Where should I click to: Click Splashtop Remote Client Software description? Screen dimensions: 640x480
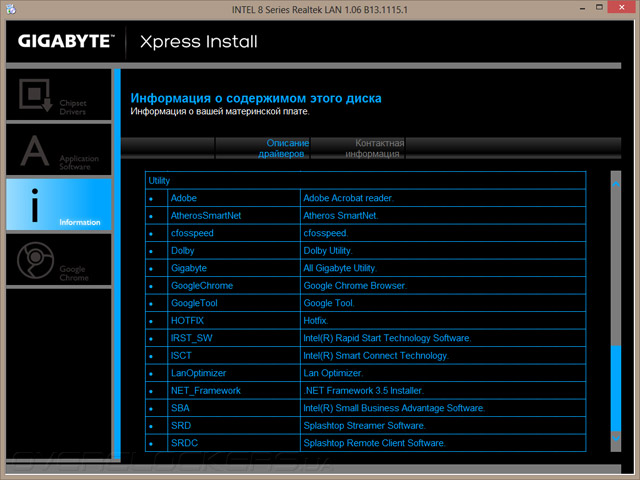374,444
